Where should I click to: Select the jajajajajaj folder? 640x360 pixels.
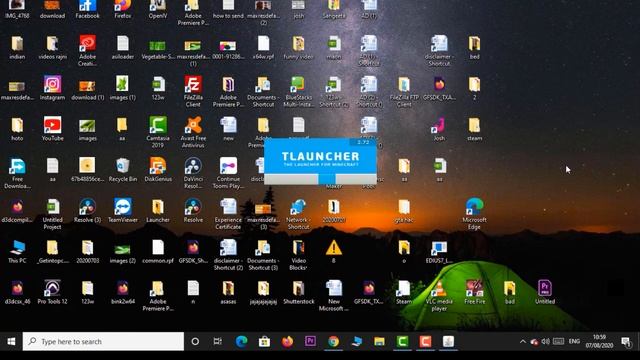263,292
